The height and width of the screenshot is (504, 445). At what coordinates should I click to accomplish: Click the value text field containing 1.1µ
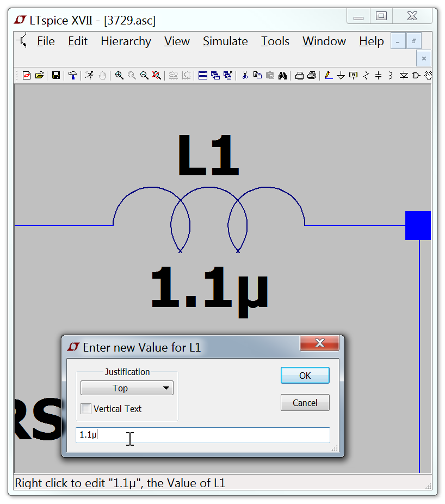coord(202,435)
